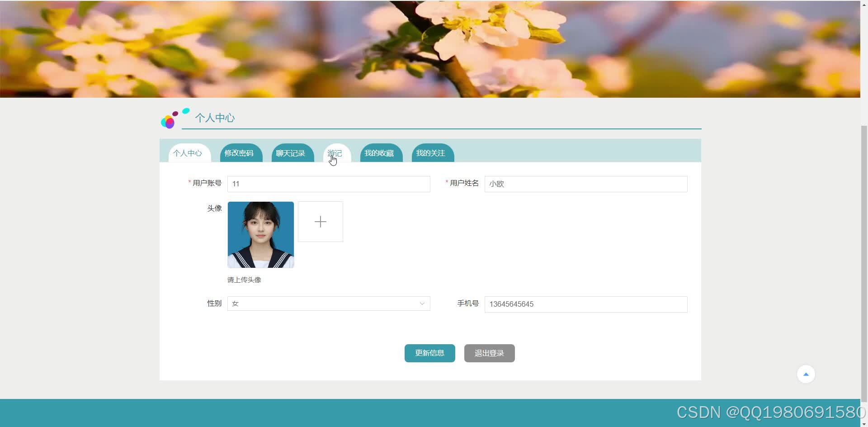Expand the 性别 dropdown
Image resolution: width=868 pixels, height=427 pixels.
(x=329, y=304)
